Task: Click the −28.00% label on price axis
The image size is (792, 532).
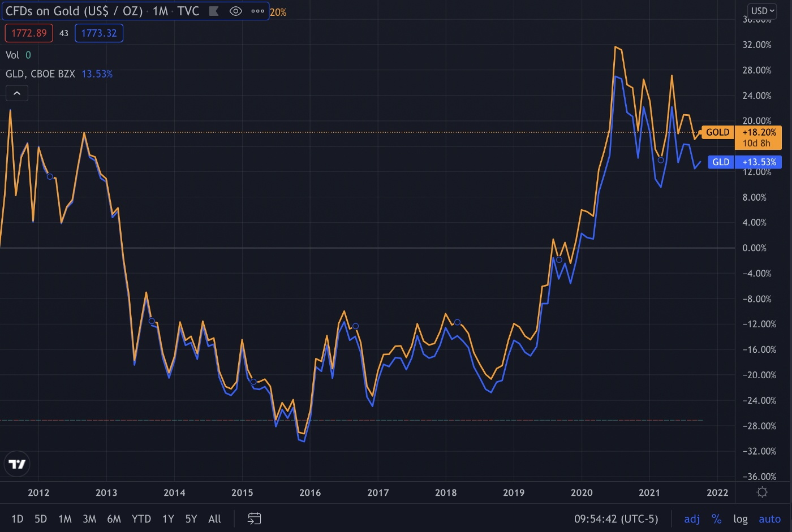Action: [x=759, y=426]
